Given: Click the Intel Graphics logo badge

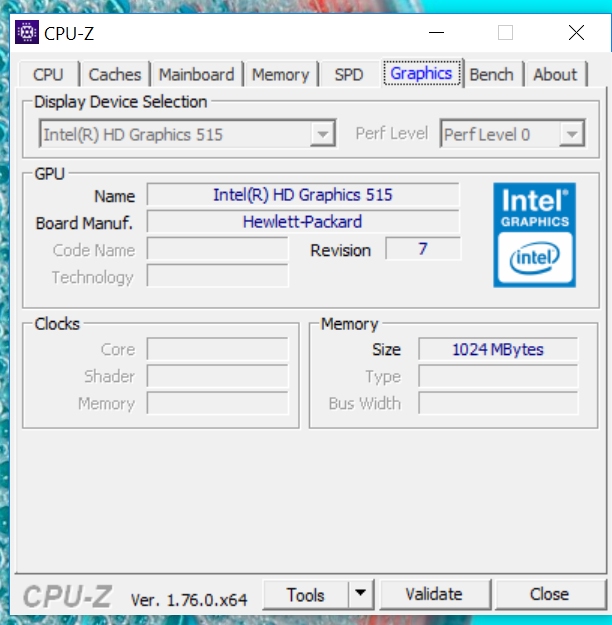Looking at the screenshot, I should click(x=534, y=235).
